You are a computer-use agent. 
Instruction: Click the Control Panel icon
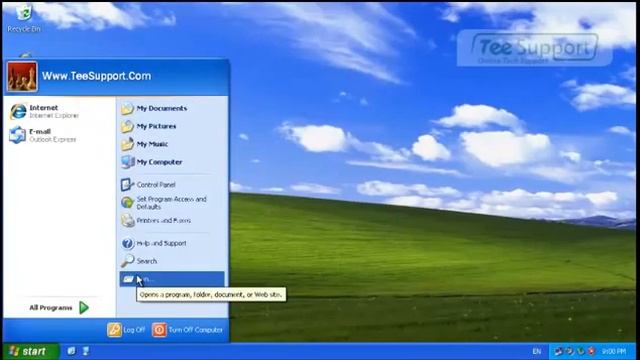pyautogui.click(x=127, y=184)
